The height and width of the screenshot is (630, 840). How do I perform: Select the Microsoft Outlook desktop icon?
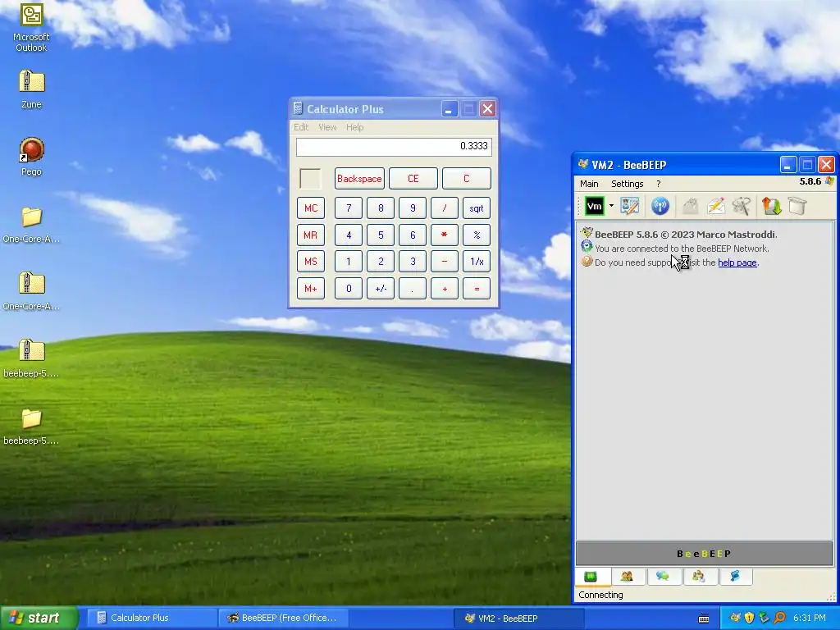31,27
